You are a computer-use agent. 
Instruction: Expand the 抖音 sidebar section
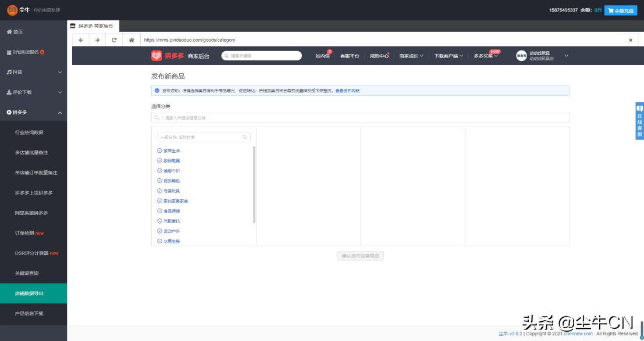pos(33,72)
